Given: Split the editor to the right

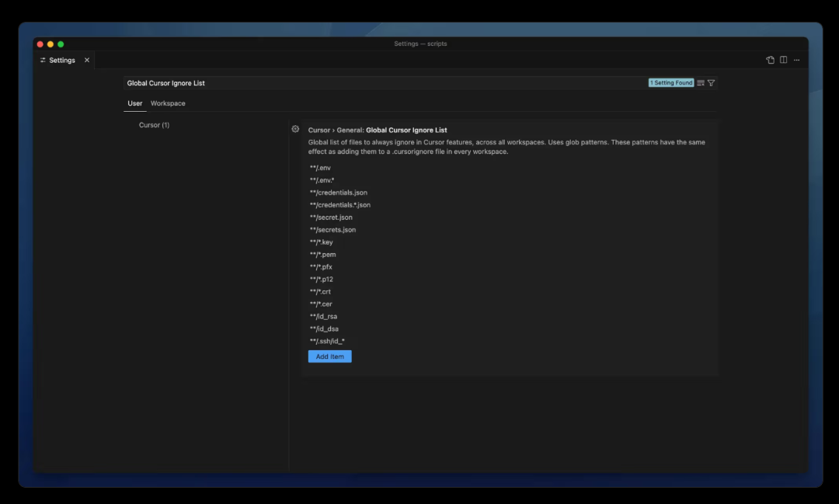Looking at the screenshot, I should [783, 60].
